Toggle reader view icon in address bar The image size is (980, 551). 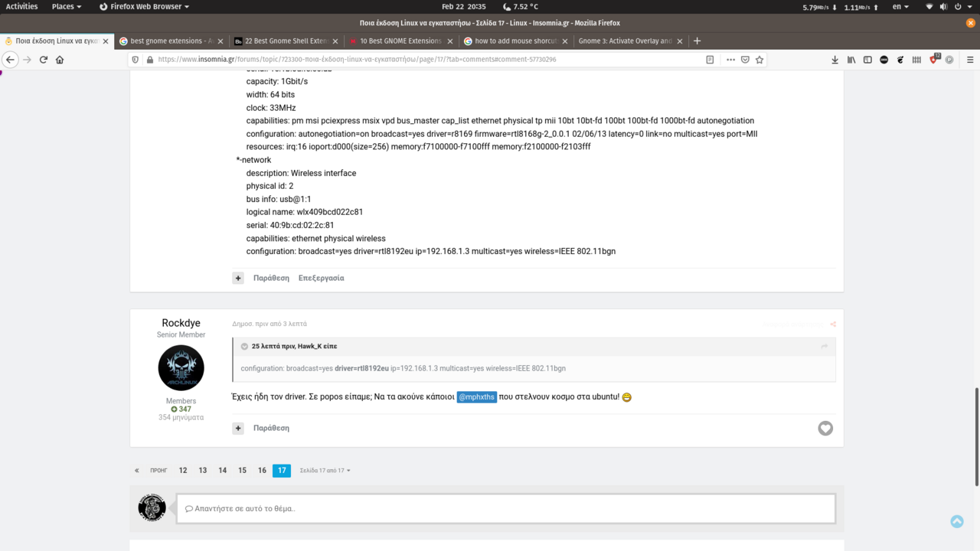point(710,60)
